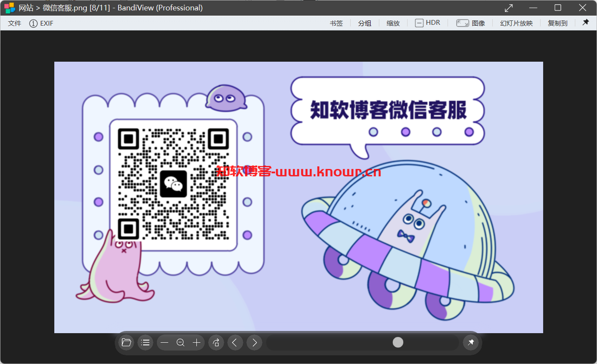The width and height of the screenshot is (597, 364).
Task: Reset zoom with the magnifier icon
Action: (180, 343)
